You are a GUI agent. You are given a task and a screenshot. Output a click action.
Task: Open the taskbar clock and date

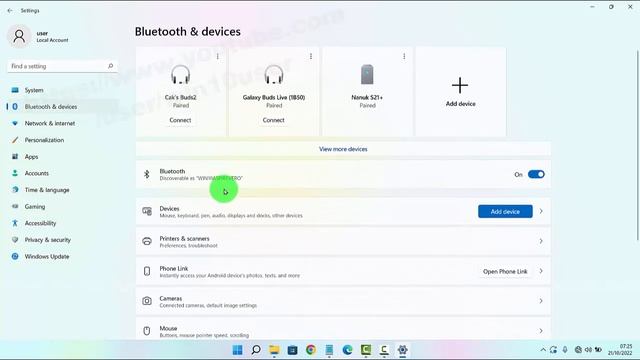tap(620, 350)
